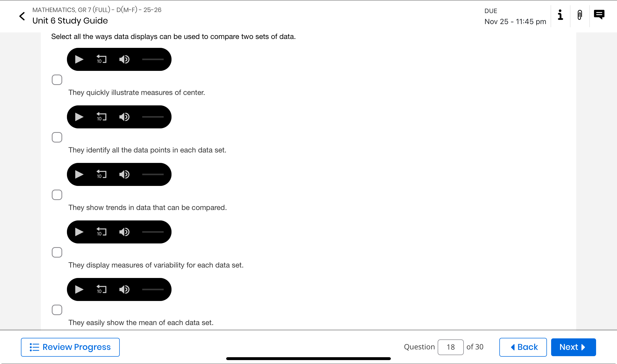This screenshot has width=617, height=364.
Task: Rewind 10 seconds on second audio player
Action: pos(101,117)
